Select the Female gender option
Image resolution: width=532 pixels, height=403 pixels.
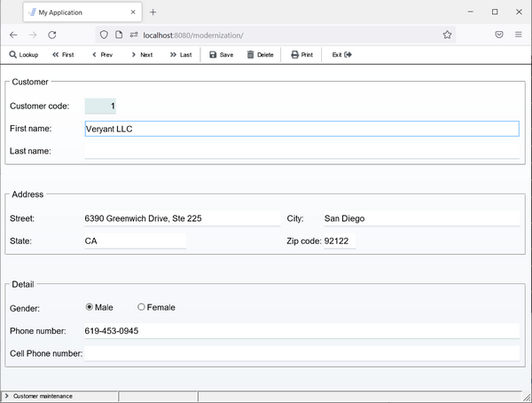(x=142, y=307)
